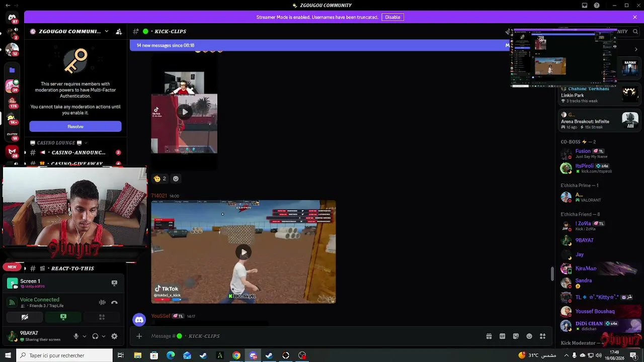Deafen with the headphones button
Viewport: 644px width, 362px height.
[95, 336]
